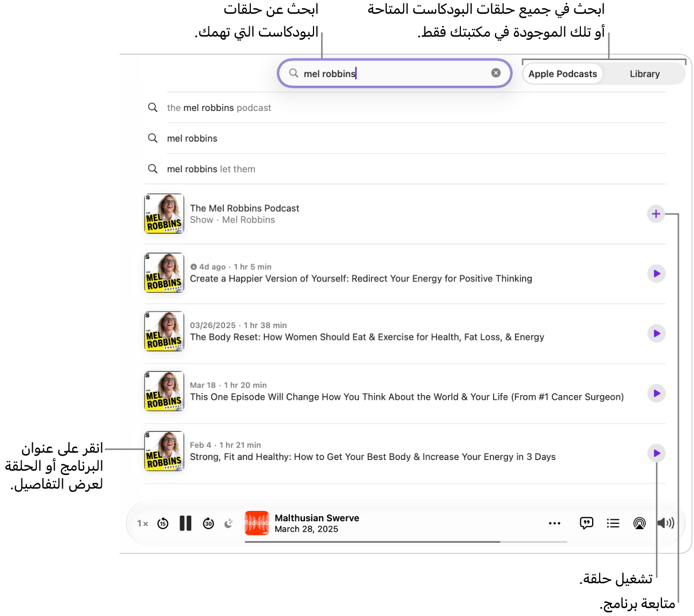The image size is (694, 616).
Task: Open 'The Body Reset' episode title
Action: click(x=367, y=337)
